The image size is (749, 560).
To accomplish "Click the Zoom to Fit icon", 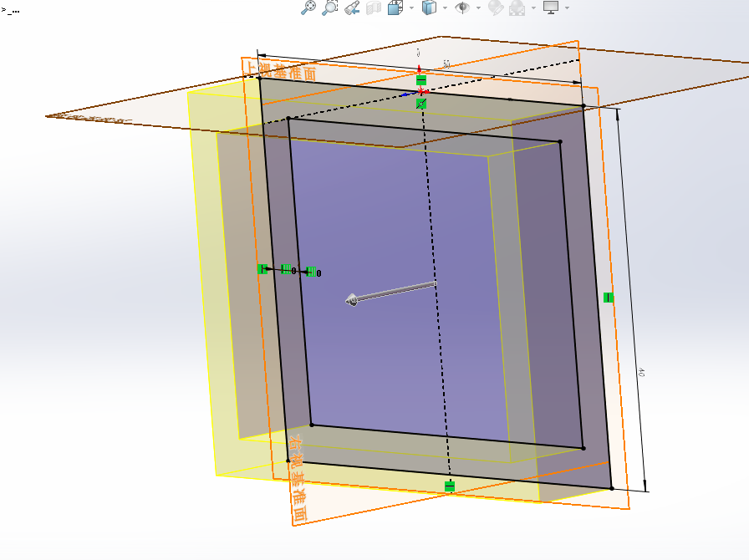I will tap(308, 8).
